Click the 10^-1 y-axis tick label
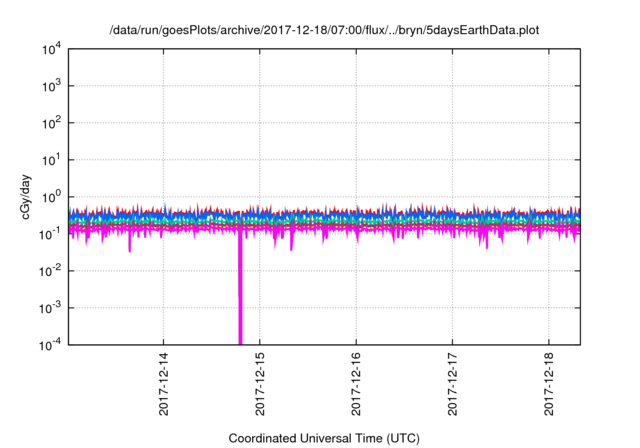The height and width of the screenshot is (448, 640). pyautogui.click(x=50, y=235)
